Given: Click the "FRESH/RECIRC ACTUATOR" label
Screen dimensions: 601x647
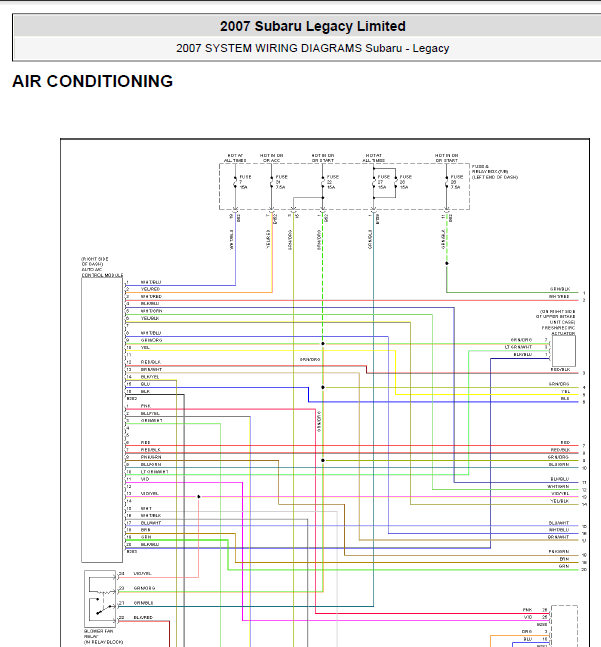Looking at the screenshot, I should [x=559, y=331].
